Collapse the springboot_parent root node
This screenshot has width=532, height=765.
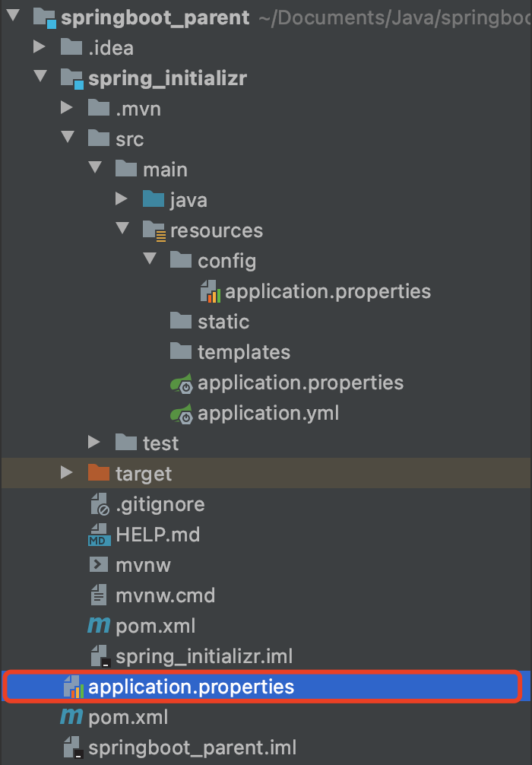13,16
